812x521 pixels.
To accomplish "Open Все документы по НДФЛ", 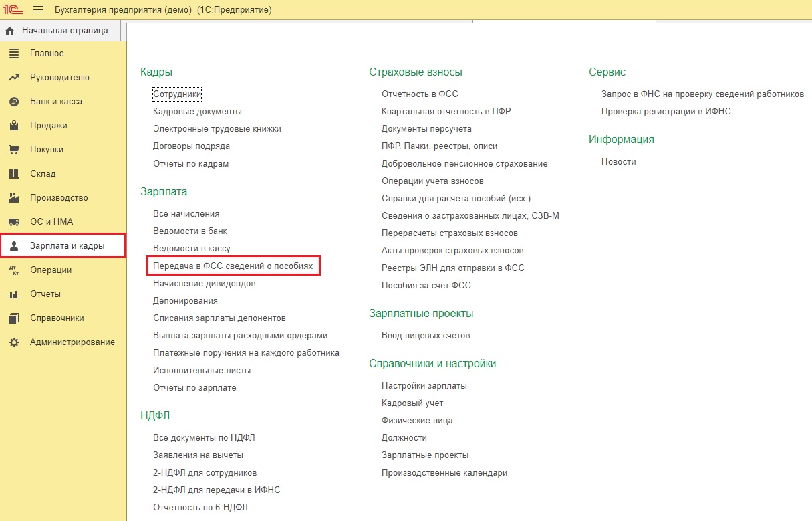I will click(x=204, y=438).
